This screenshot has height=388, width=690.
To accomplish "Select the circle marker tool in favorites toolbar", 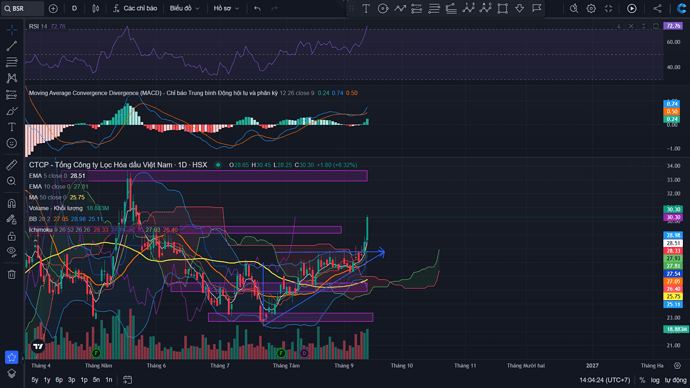I will point(383,8).
